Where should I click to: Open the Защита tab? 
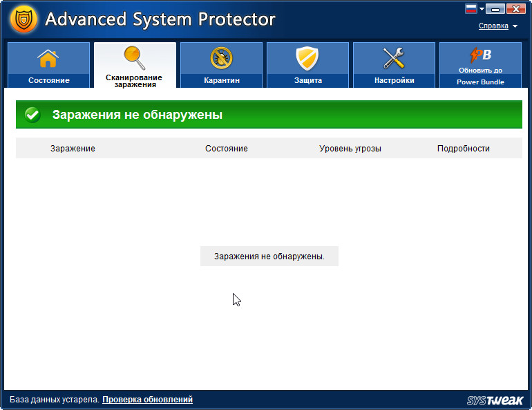point(307,65)
